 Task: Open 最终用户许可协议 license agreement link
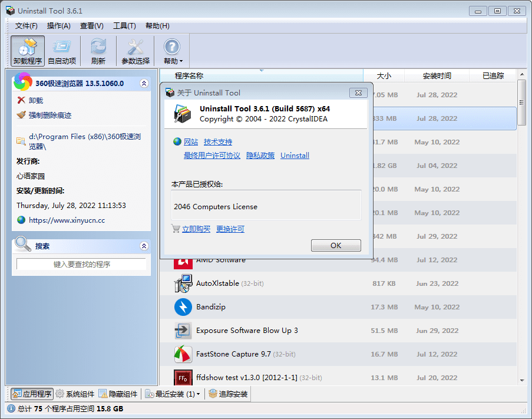point(212,156)
